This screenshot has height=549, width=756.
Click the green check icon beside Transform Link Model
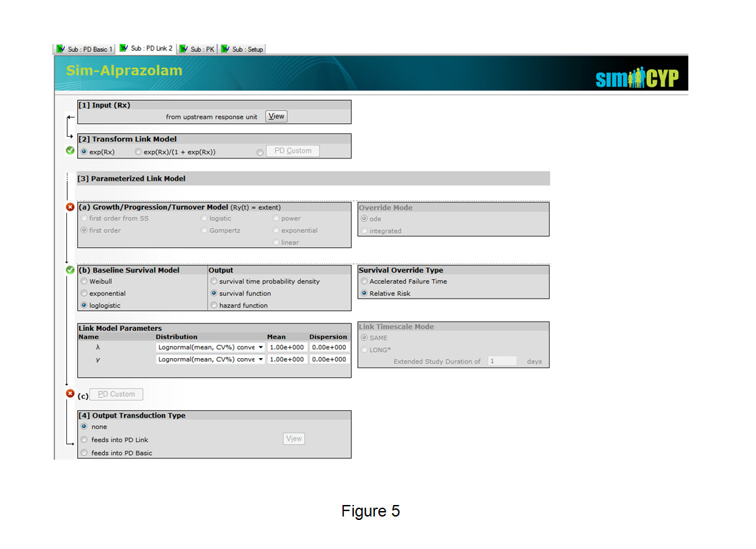point(70,150)
